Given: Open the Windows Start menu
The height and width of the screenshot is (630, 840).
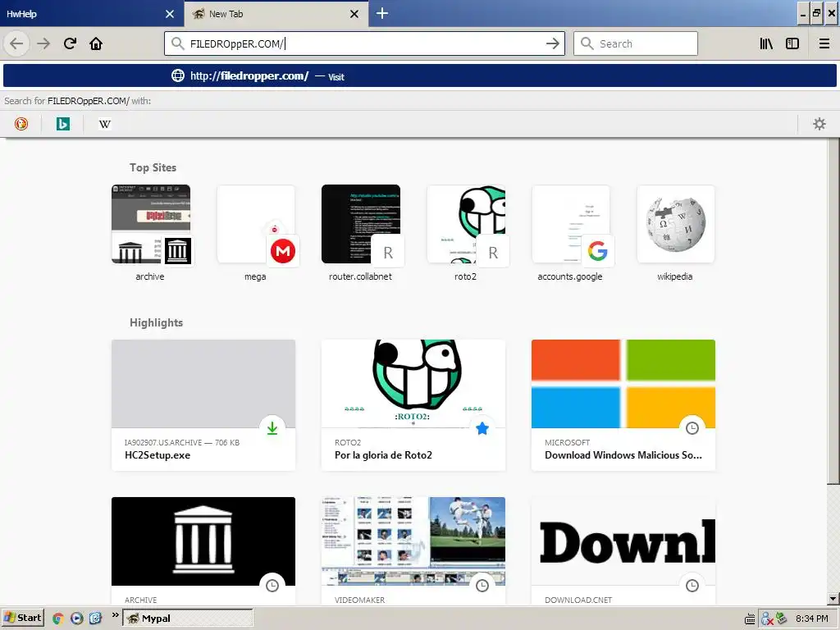Looking at the screenshot, I should pos(22,619).
